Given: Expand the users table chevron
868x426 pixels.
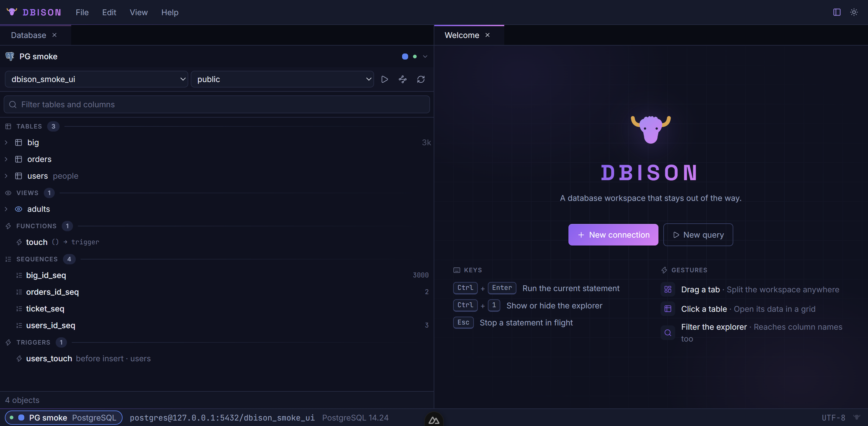Looking at the screenshot, I should (6, 176).
